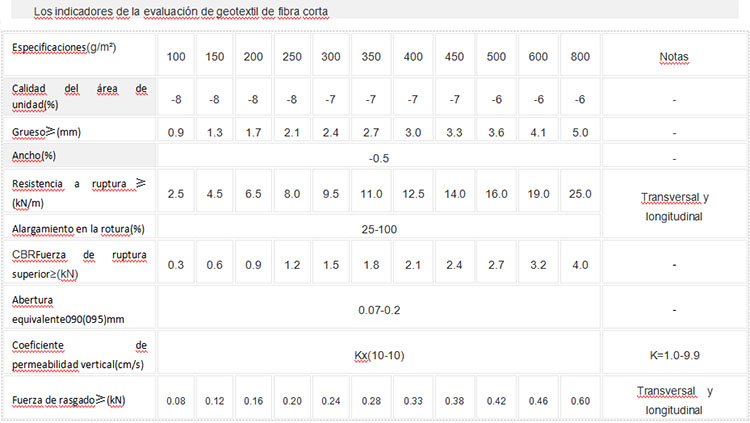Click the 'Alargamiento en la rotura(%)' label
This screenshot has height=423, width=750.
click(79, 227)
